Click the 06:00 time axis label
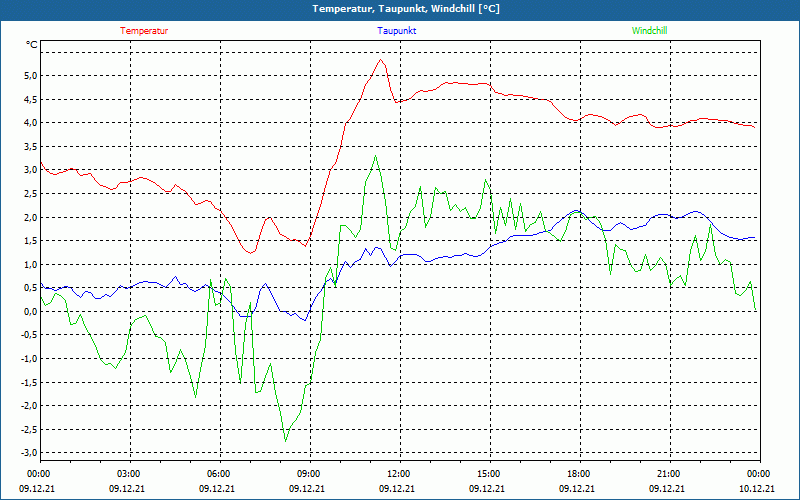 [220, 474]
